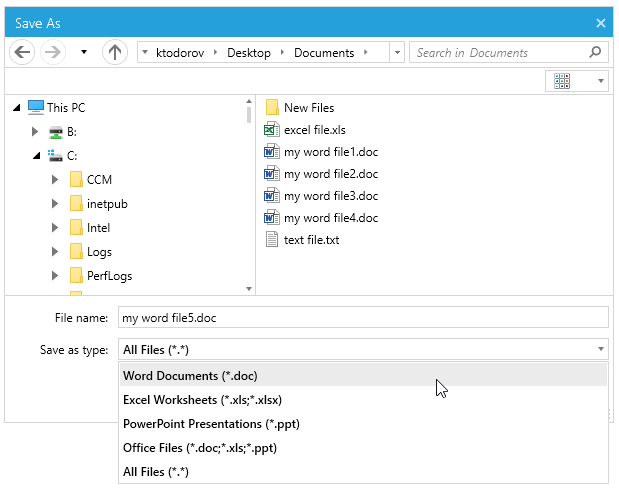Select the C: system drive icon
619x489 pixels.
[55, 156]
